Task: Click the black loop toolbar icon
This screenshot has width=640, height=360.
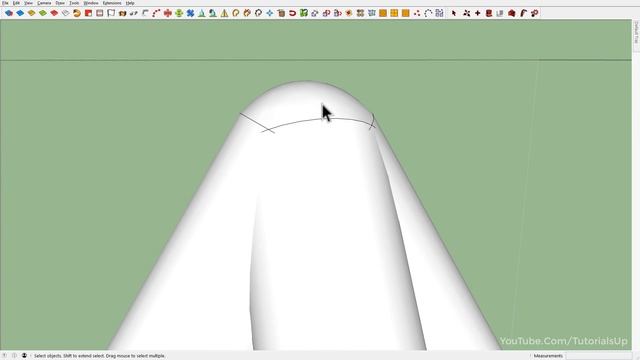Action: tap(258, 13)
